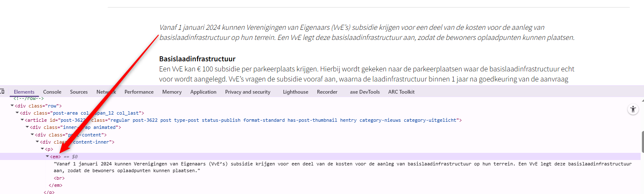Switch to the Memory tab
The width and height of the screenshot is (644, 194).
click(172, 92)
